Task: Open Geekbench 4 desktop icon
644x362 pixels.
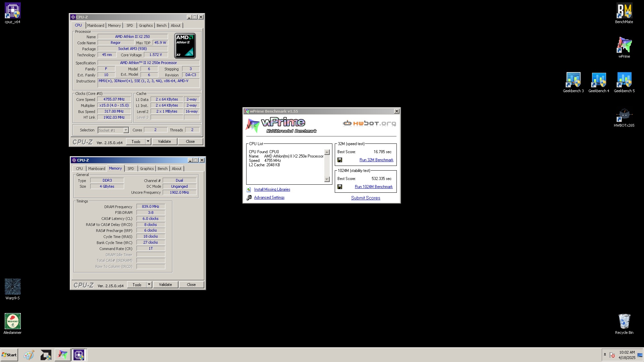Action: click(x=599, y=82)
